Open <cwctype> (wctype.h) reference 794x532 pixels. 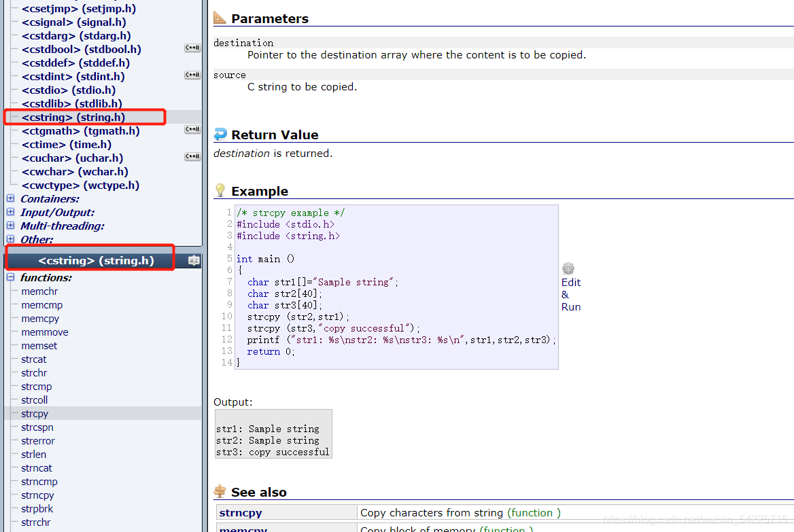point(80,185)
